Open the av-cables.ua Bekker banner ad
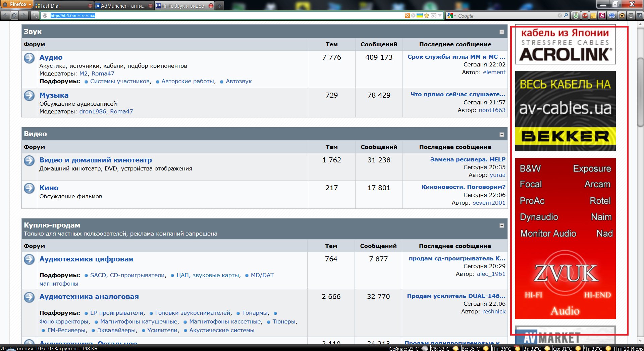The width and height of the screenshot is (644, 351). tap(565, 111)
